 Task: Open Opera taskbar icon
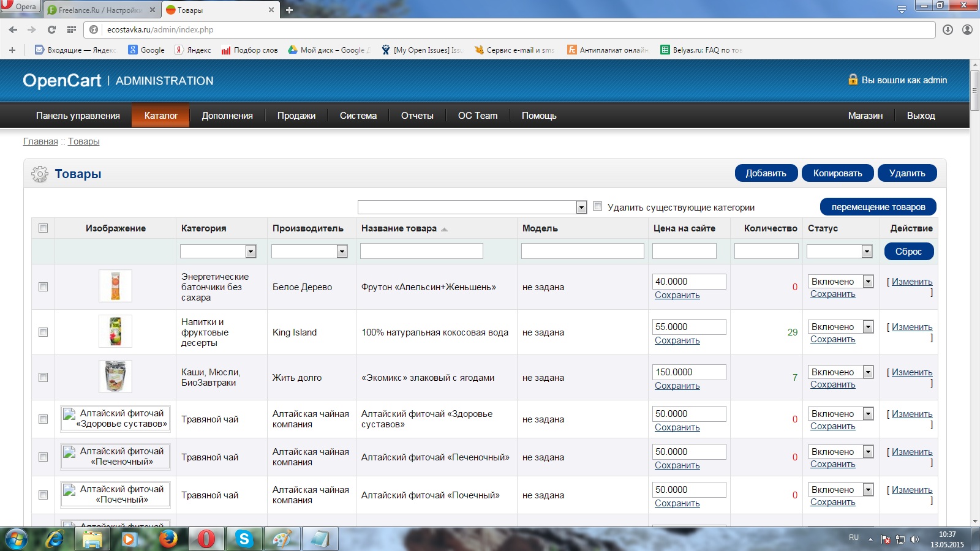pyautogui.click(x=206, y=539)
